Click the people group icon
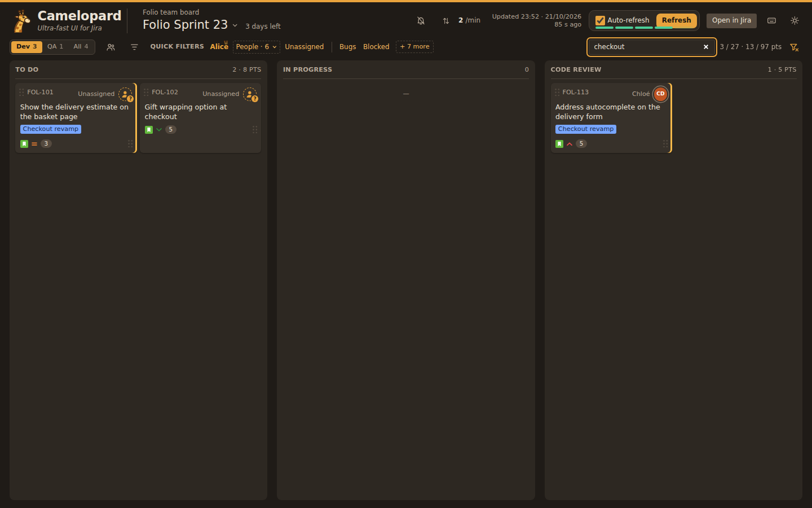The width and height of the screenshot is (812, 508). pos(111,47)
